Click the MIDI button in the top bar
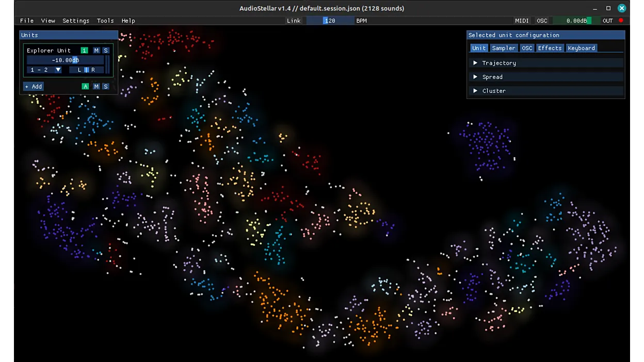The height and width of the screenshot is (362, 644). pos(522,21)
